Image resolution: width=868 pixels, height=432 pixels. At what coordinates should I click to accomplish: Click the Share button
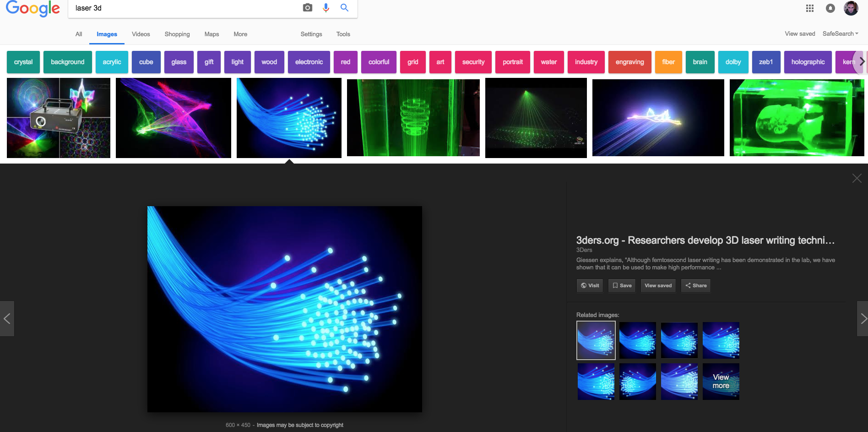[696, 285]
